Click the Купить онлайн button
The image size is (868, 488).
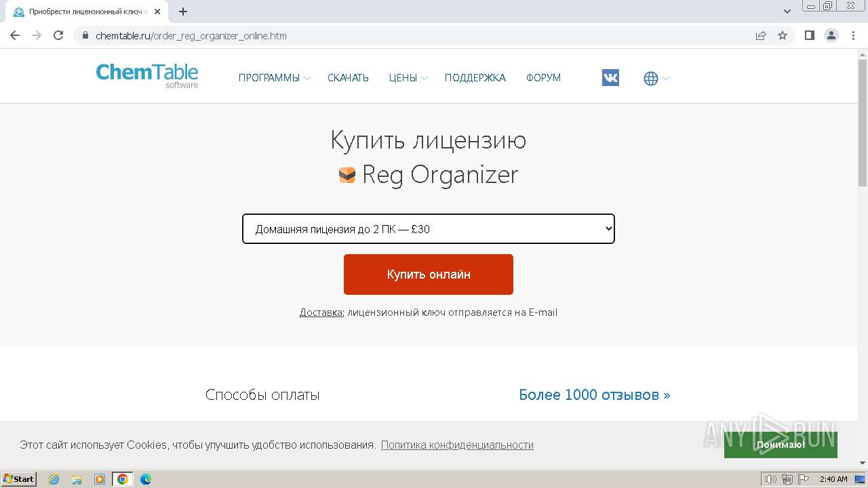click(x=429, y=274)
